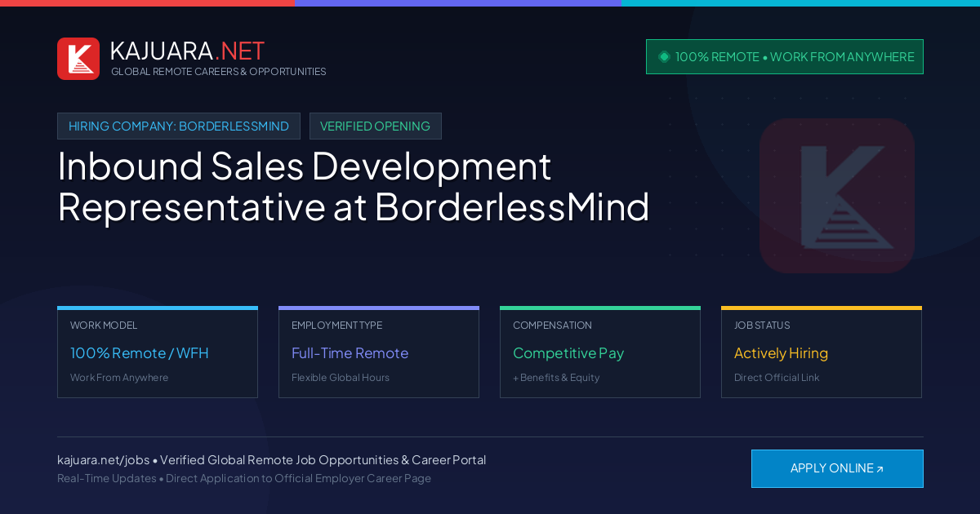This screenshot has width=980, height=514.
Task: Click the kajuara.net/jobs link text
Action: pos(103,460)
